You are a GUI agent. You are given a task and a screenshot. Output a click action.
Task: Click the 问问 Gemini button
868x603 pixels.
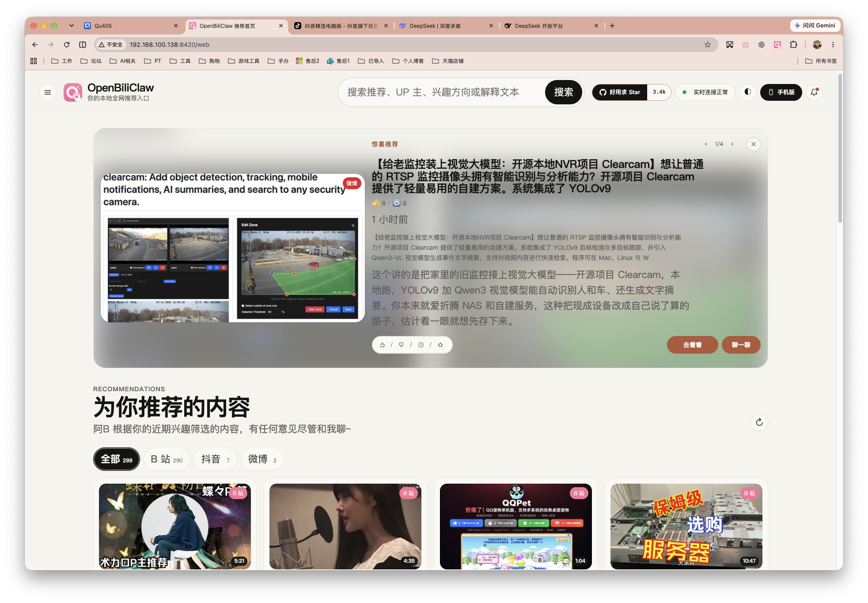click(x=815, y=26)
